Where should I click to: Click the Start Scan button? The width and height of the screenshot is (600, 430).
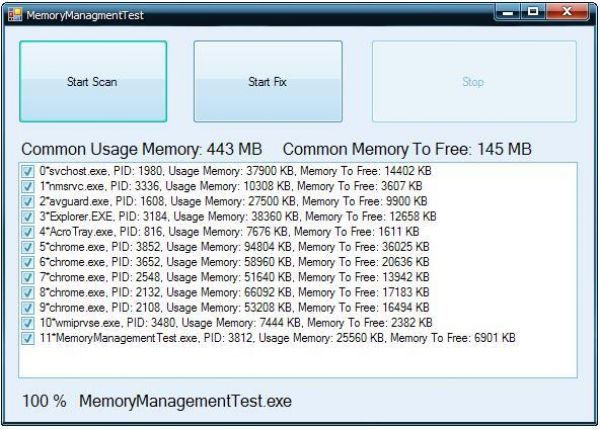(x=93, y=82)
